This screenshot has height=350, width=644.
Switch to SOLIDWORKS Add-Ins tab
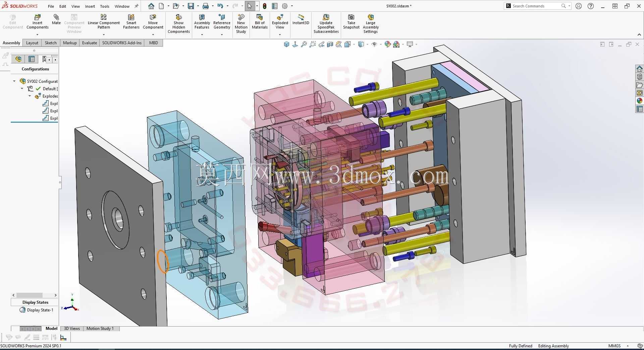[122, 43]
